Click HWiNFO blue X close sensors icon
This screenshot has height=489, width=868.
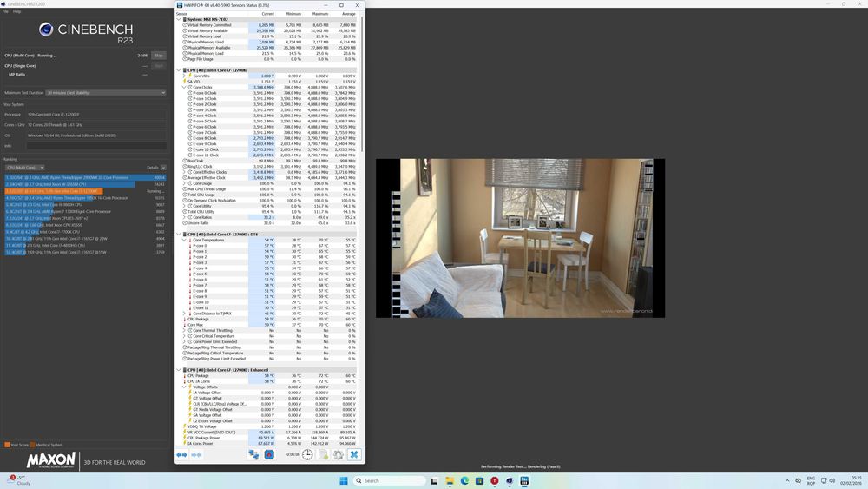tap(354, 454)
